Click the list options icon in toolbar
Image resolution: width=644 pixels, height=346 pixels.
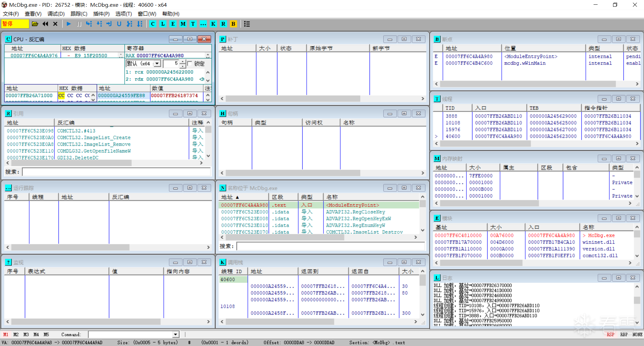[x=247, y=24]
